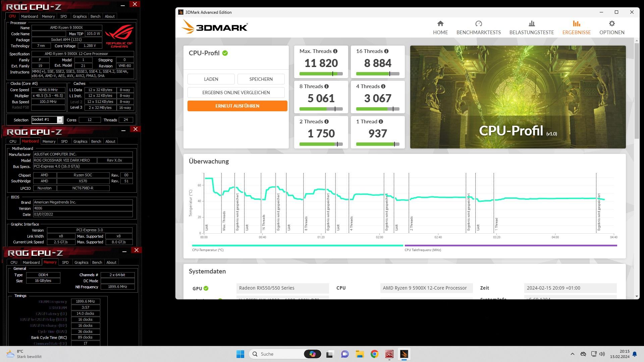Click the LADEN button

click(x=211, y=79)
